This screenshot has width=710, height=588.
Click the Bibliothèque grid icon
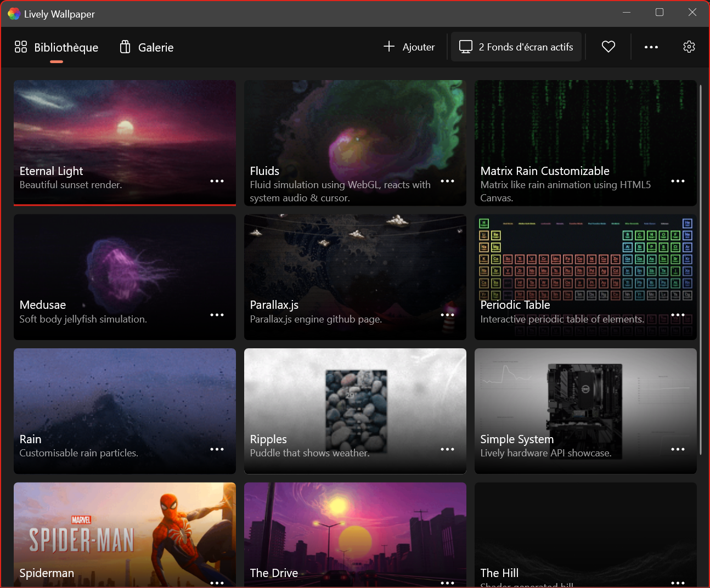(x=21, y=47)
